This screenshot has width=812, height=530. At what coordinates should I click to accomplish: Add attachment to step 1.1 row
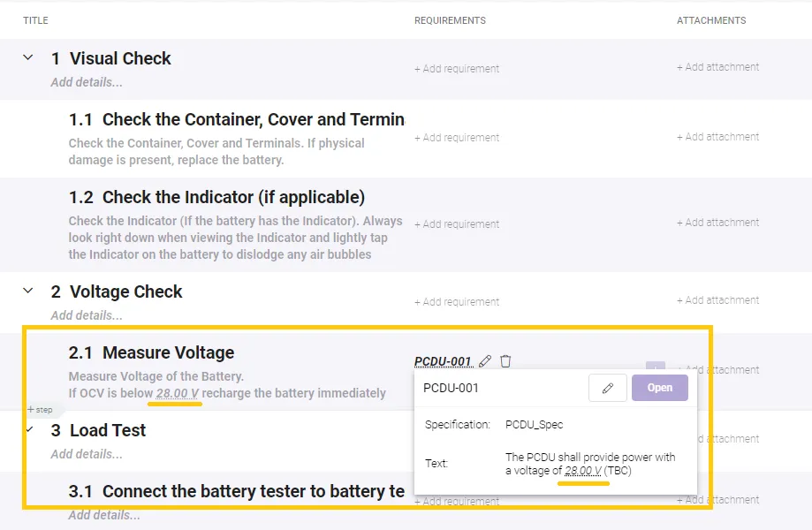click(717, 137)
